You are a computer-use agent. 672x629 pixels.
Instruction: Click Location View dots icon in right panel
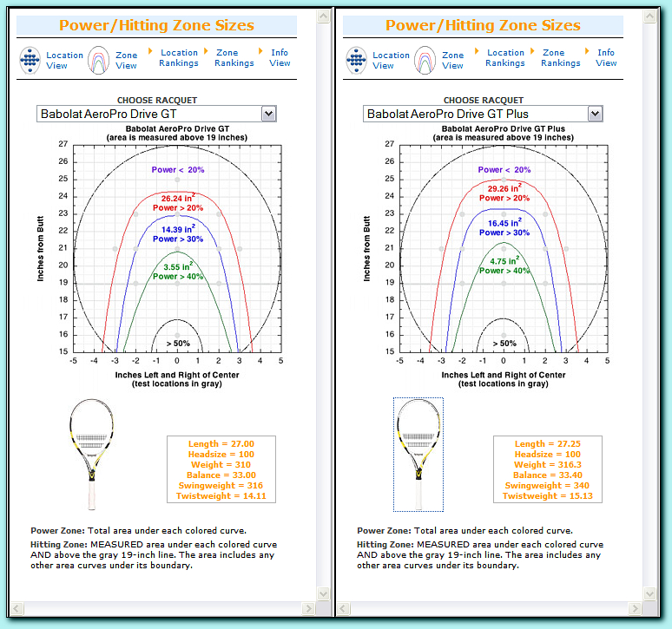(357, 61)
